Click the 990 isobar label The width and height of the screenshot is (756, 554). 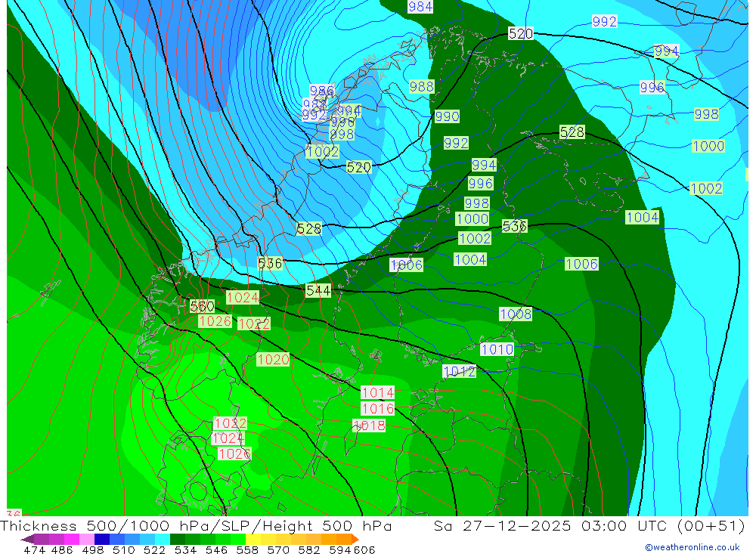(447, 116)
